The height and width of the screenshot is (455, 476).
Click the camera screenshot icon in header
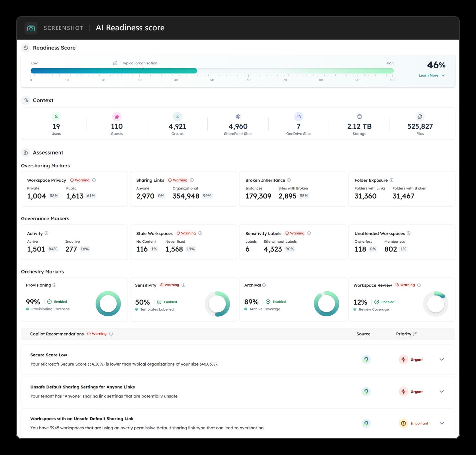31,28
